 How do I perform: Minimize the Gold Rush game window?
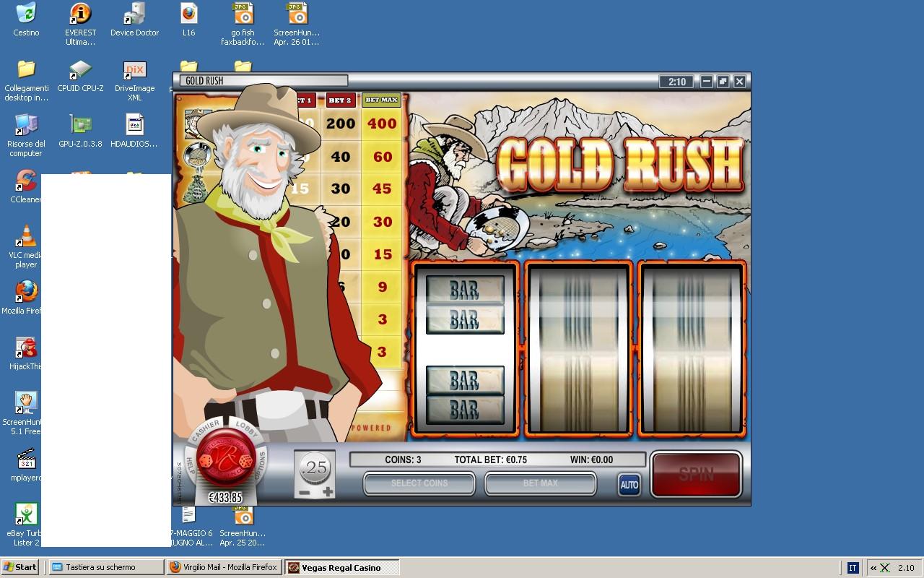tap(707, 82)
